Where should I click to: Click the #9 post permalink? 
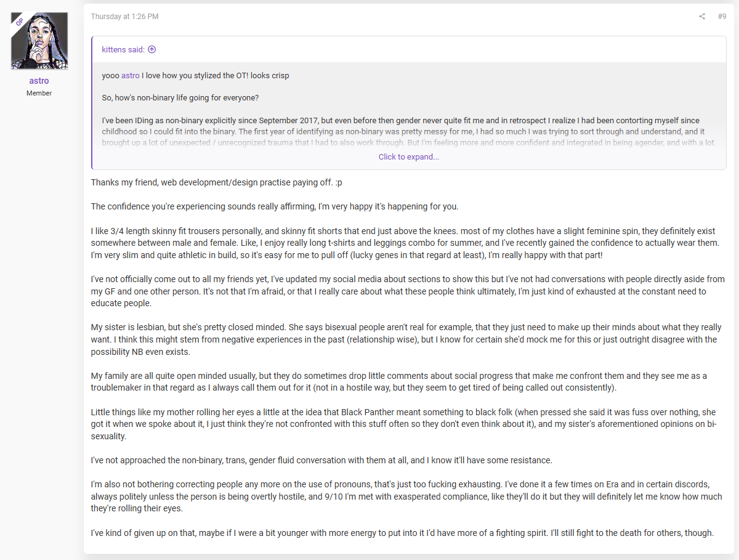pos(722,17)
